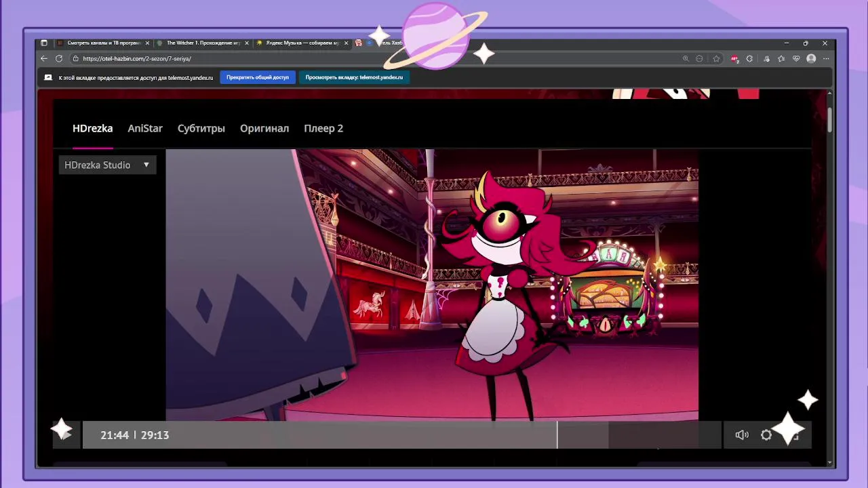Close the 'Яндекс Музыка' tab
Screen dimensions: 868x488
[347, 43]
